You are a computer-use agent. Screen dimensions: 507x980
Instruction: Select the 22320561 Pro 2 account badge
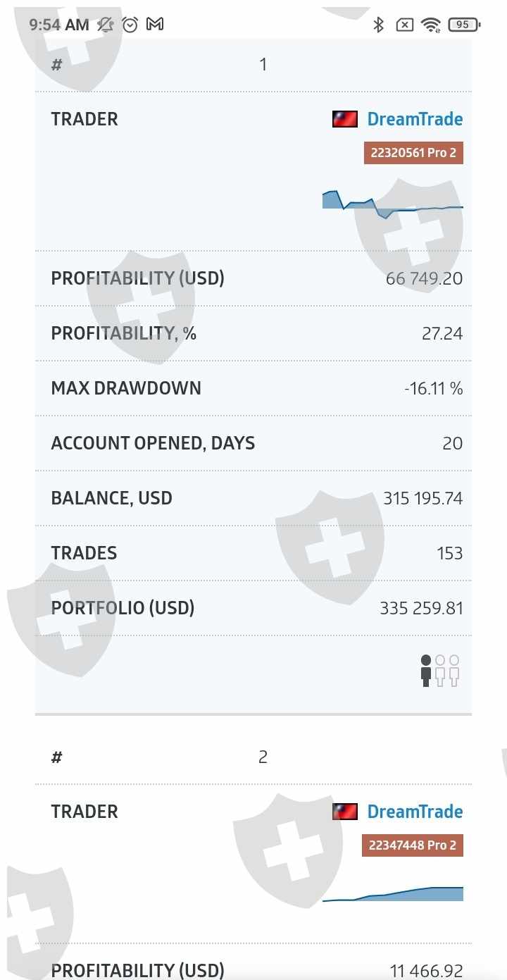tap(413, 153)
